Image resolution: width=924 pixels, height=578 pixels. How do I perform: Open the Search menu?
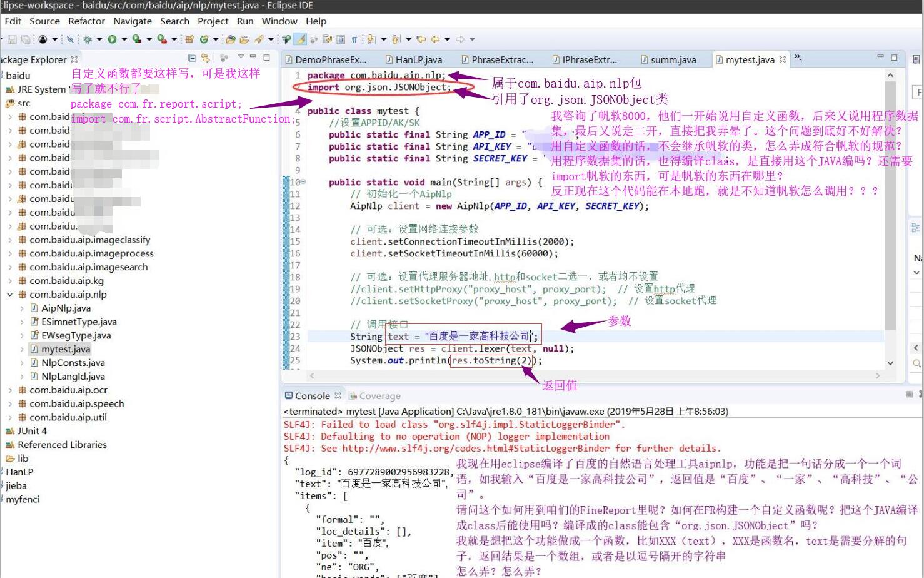pos(174,21)
